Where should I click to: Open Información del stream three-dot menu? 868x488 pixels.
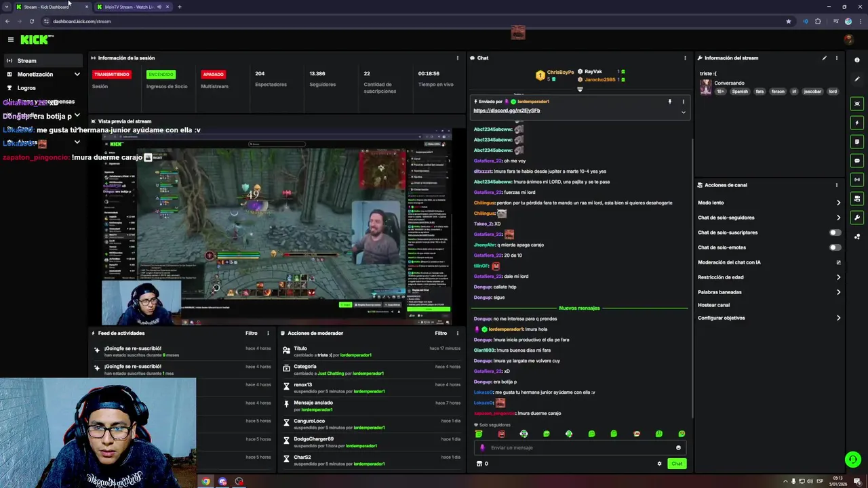(836, 58)
